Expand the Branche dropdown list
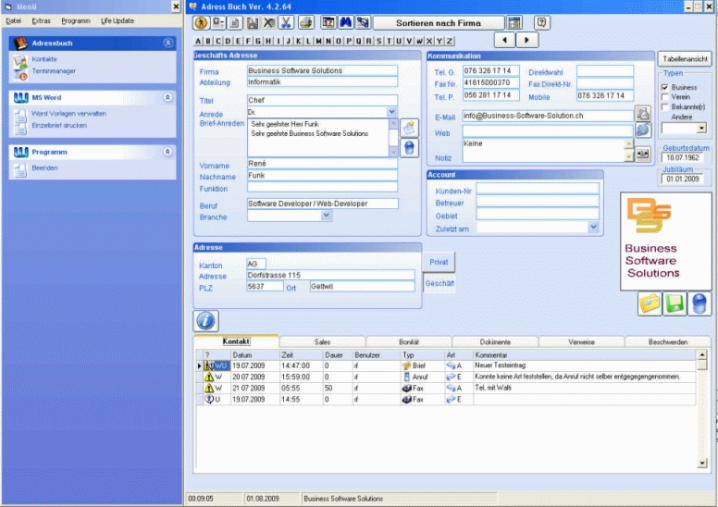 [x=326, y=216]
